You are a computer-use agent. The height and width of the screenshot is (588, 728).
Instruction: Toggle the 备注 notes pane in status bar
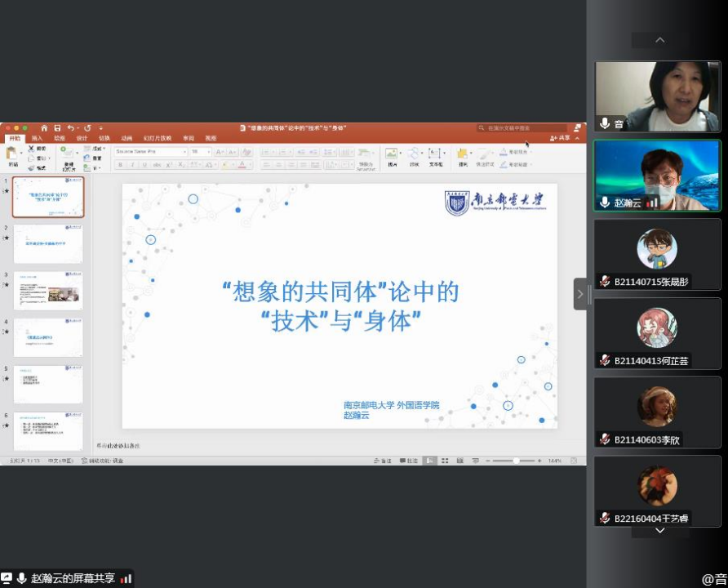[x=383, y=461]
